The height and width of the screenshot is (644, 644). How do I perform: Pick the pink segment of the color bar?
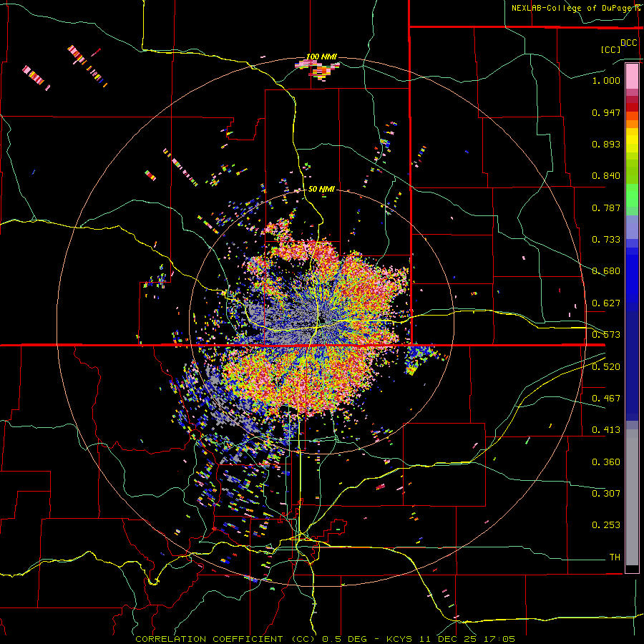[632, 76]
